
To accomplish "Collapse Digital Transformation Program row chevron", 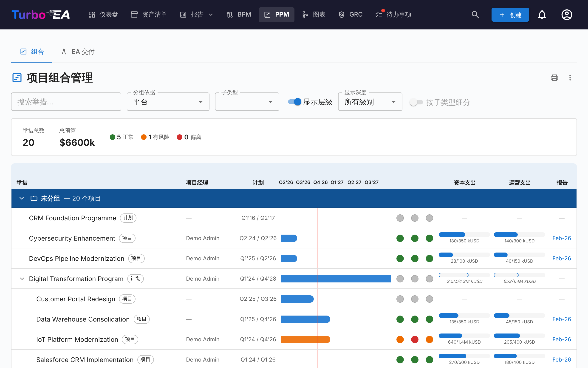I will pos(22,279).
